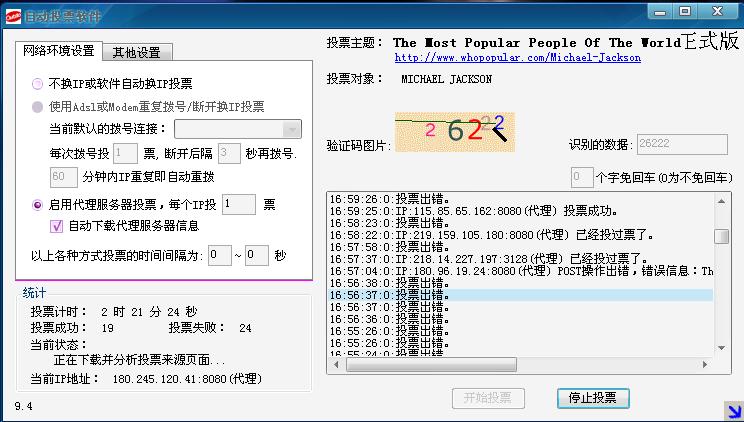Select log row 16:58:22 IP 219.159.105.180

coord(521,235)
